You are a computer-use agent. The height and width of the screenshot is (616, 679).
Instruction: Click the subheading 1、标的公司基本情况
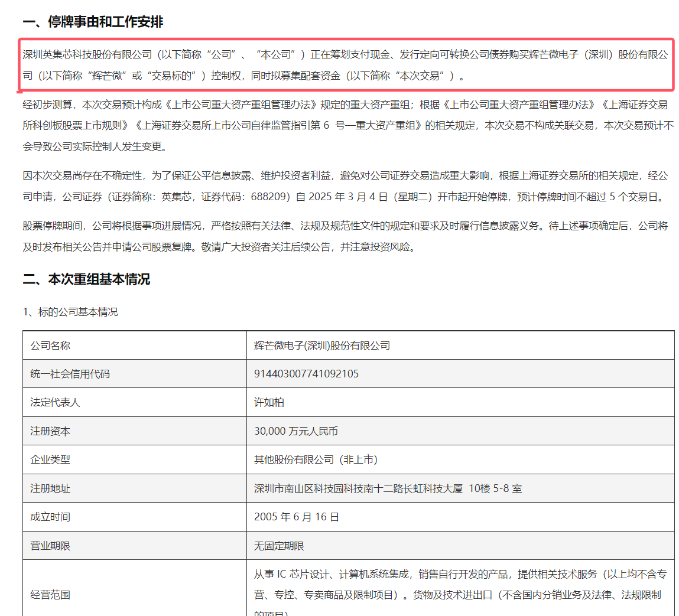coord(70,312)
